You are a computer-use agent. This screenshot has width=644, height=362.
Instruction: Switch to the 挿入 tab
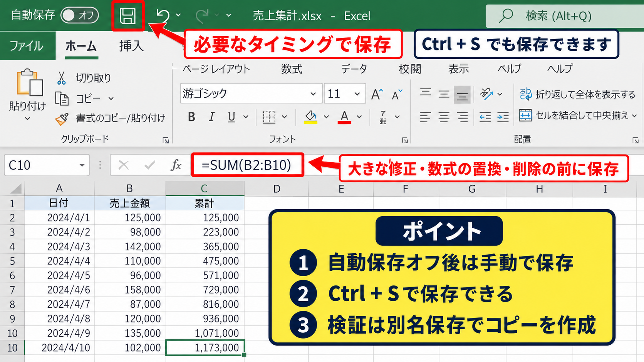click(x=131, y=46)
